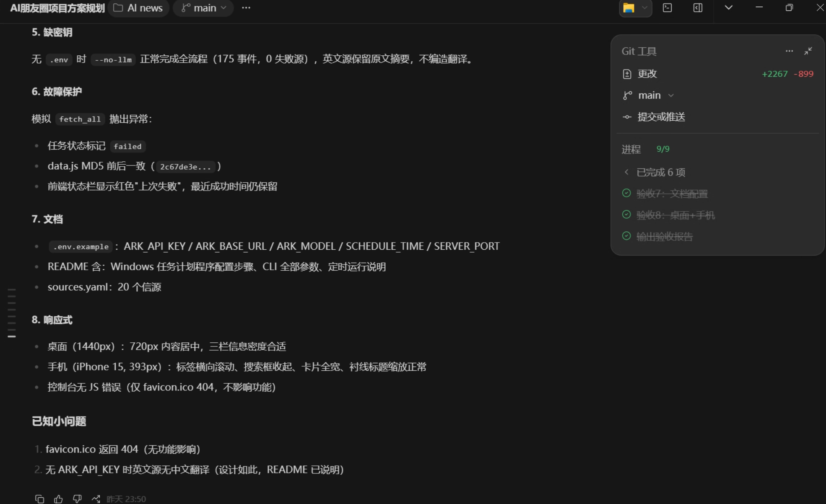
Task: Open Git tools panel more options
Action: click(x=789, y=51)
